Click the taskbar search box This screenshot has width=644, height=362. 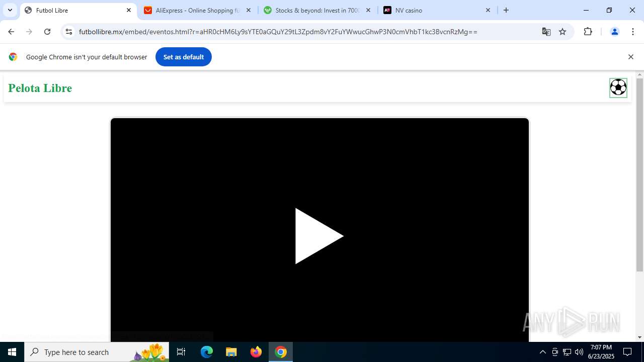point(97,352)
